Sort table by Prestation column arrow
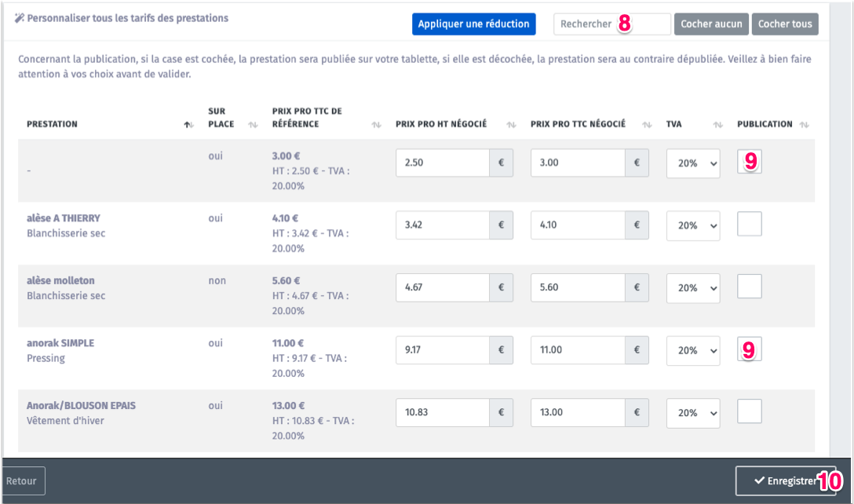 click(188, 125)
